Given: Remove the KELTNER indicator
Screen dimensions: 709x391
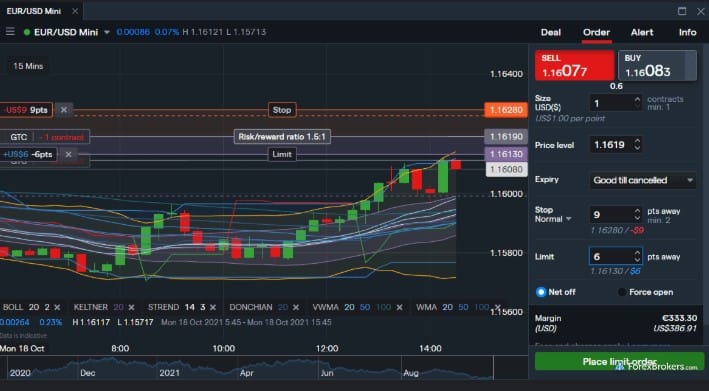Looking at the screenshot, I should tap(131, 307).
